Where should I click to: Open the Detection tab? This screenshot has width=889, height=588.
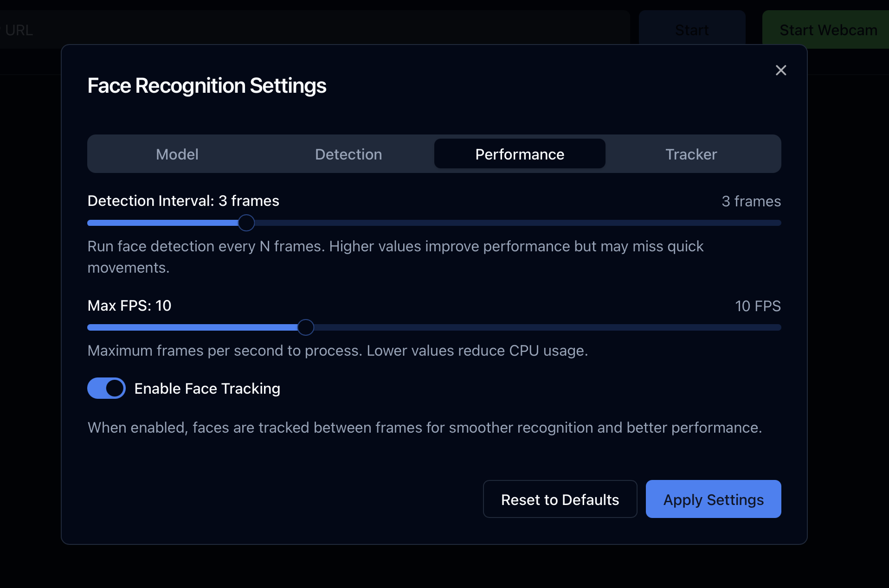click(348, 154)
